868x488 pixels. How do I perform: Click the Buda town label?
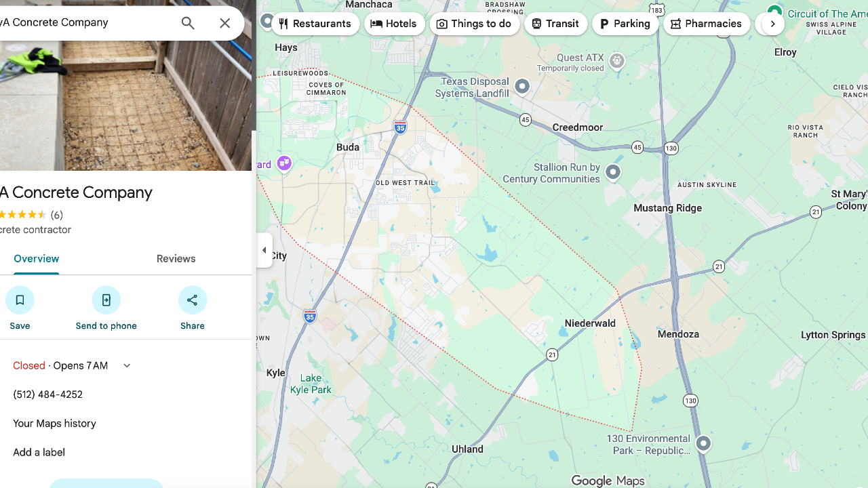[348, 147]
